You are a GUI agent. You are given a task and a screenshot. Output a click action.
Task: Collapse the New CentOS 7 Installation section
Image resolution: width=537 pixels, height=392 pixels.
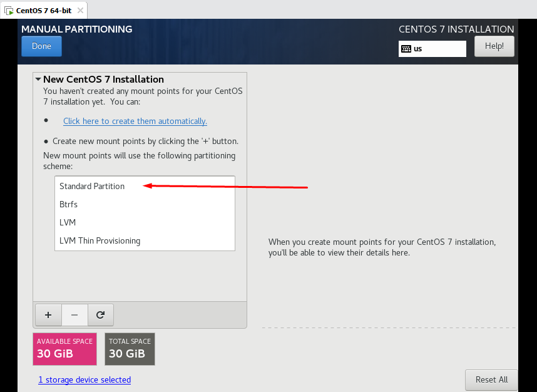click(38, 79)
